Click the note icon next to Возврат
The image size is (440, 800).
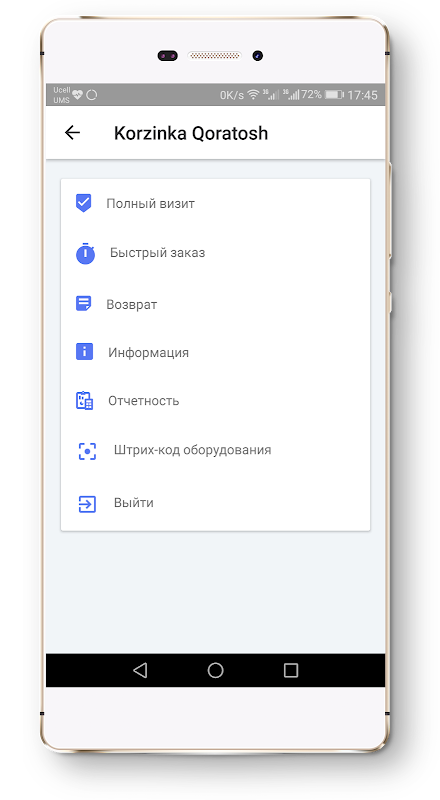(84, 304)
